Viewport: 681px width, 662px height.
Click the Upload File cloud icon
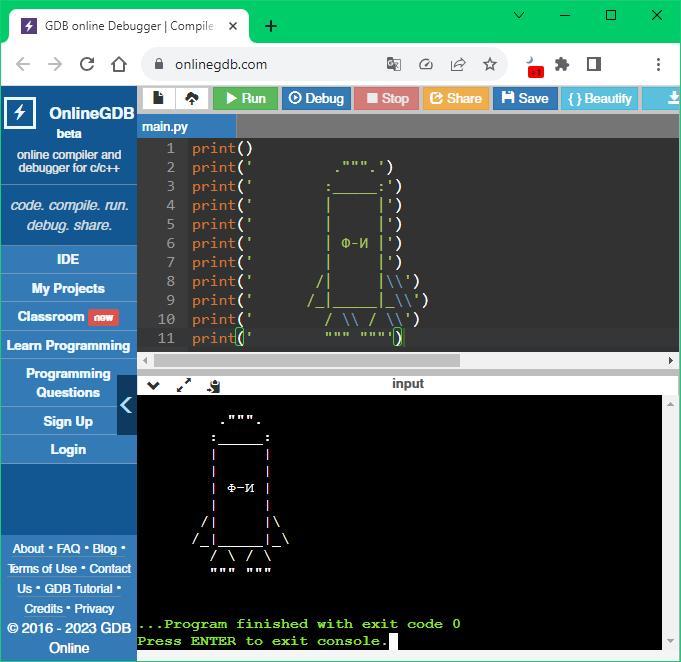click(191, 98)
